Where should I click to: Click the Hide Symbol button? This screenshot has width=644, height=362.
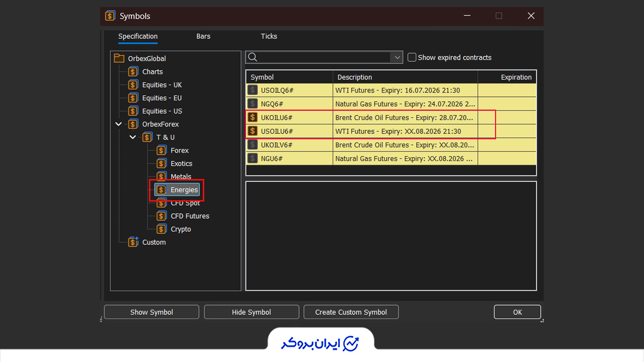tap(252, 312)
